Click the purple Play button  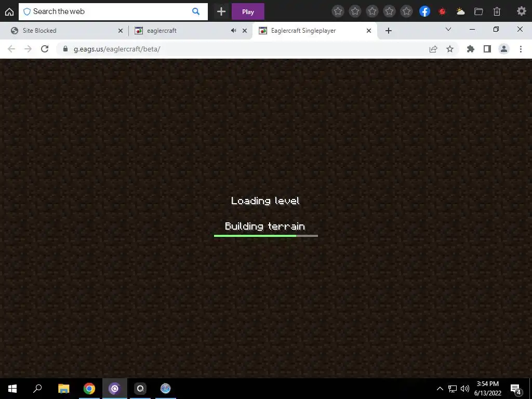[248, 11]
